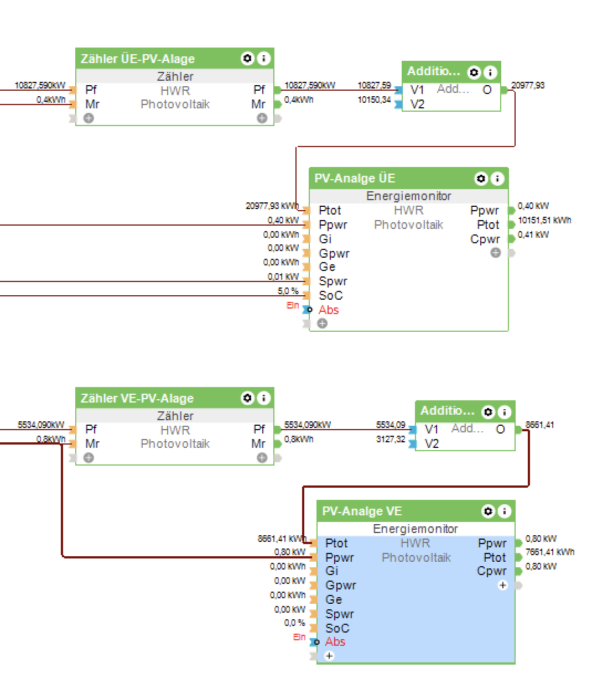Expand inputs plus on Zähler ÜE-PV-Alage left side
Screen dimensions: 613x700
pos(89,118)
